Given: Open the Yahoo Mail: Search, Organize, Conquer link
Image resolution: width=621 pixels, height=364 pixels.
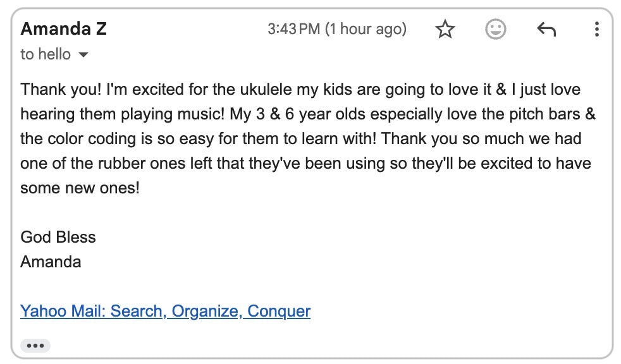Looking at the screenshot, I should coord(165,311).
